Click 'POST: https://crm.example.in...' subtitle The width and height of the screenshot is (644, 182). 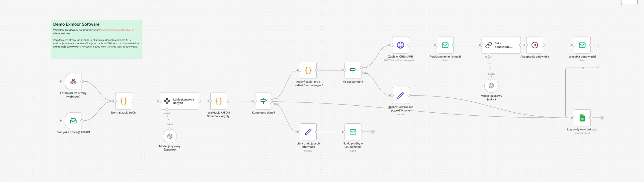point(400,60)
